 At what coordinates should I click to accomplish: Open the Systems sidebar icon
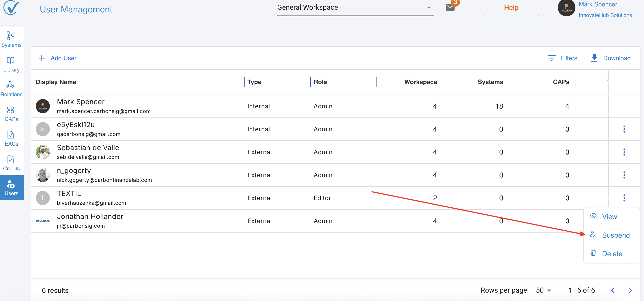click(x=11, y=39)
